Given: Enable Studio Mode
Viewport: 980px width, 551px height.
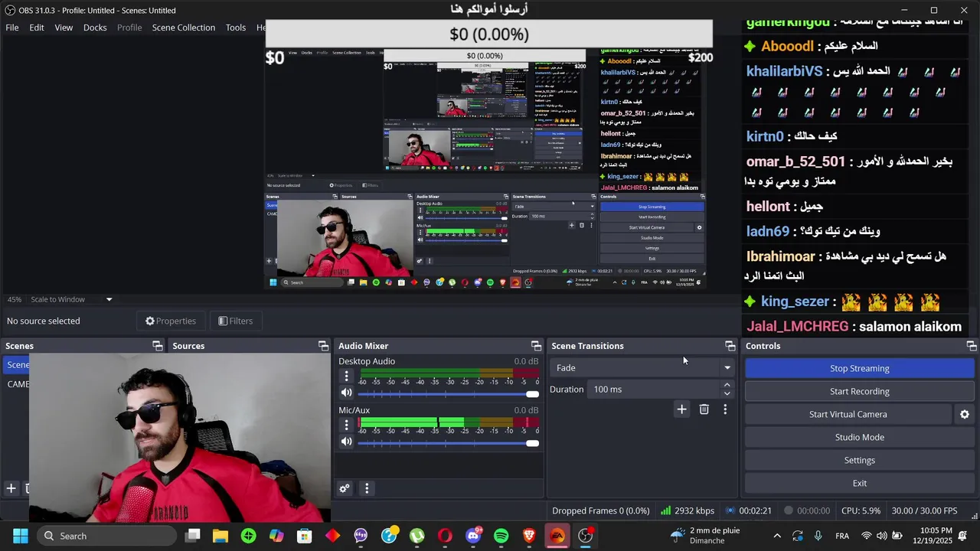Looking at the screenshot, I should point(859,437).
